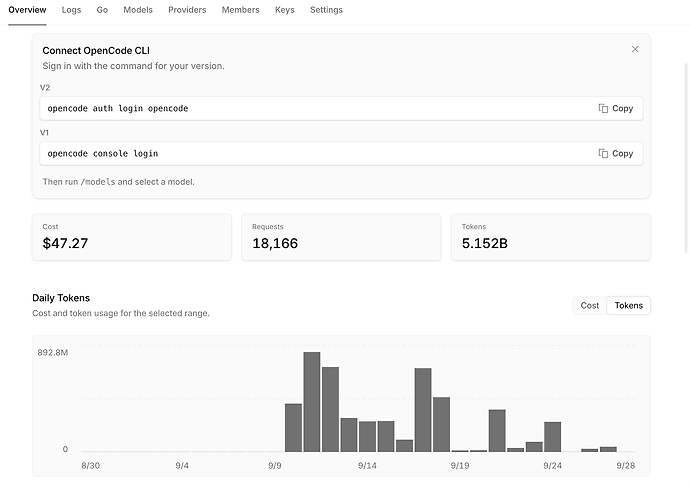Image resolution: width=690 pixels, height=485 pixels.
Task: Switch to the Members tab
Action: pyautogui.click(x=240, y=10)
